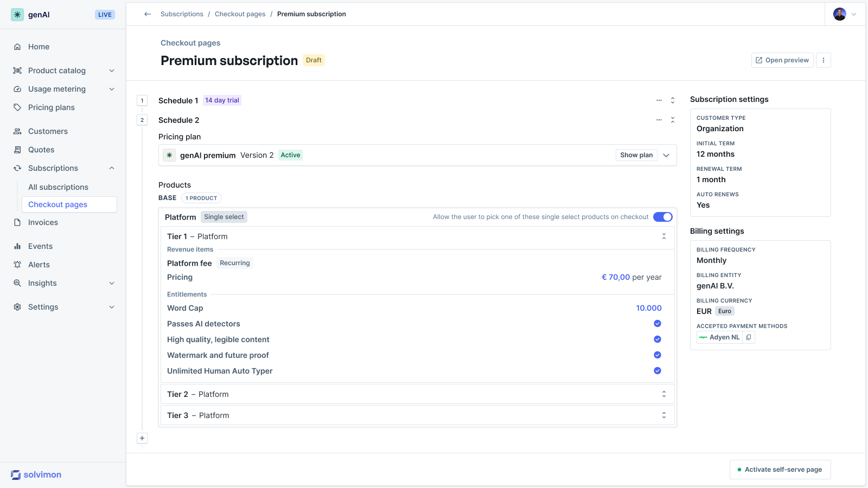Click the Show plan button

(x=636, y=155)
